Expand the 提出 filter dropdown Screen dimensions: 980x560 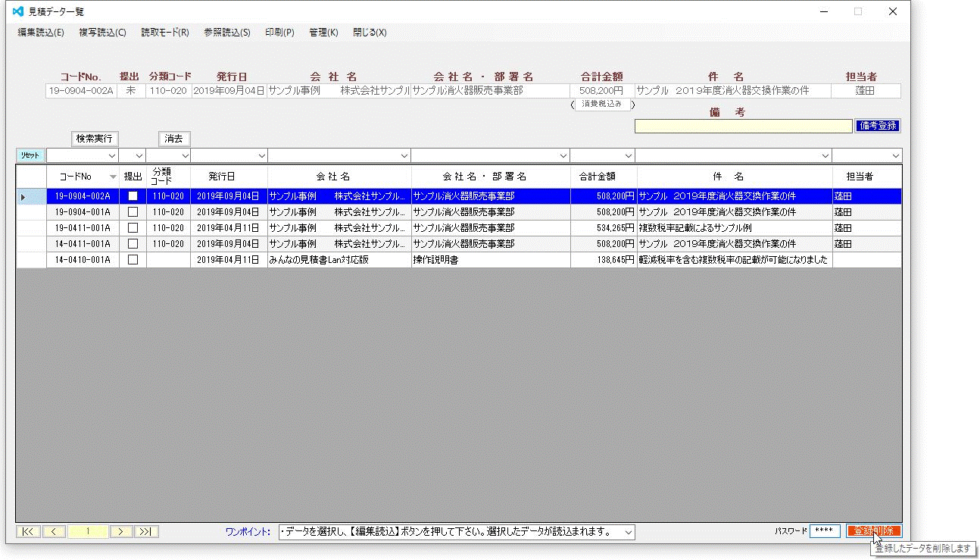point(139,156)
